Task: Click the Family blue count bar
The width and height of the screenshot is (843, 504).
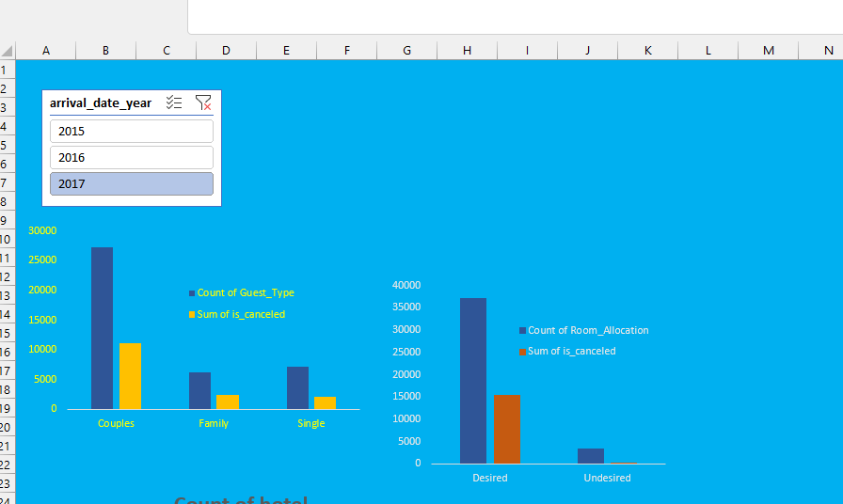Action: click(200, 390)
